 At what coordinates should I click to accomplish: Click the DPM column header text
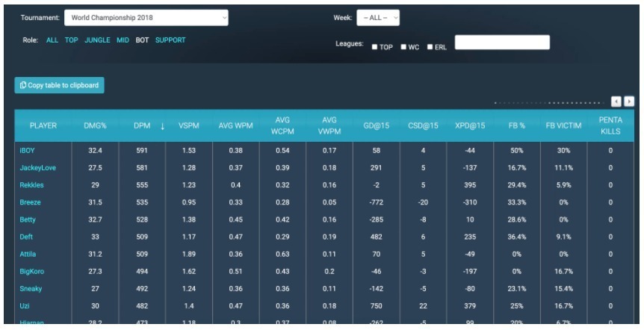click(142, 125)
